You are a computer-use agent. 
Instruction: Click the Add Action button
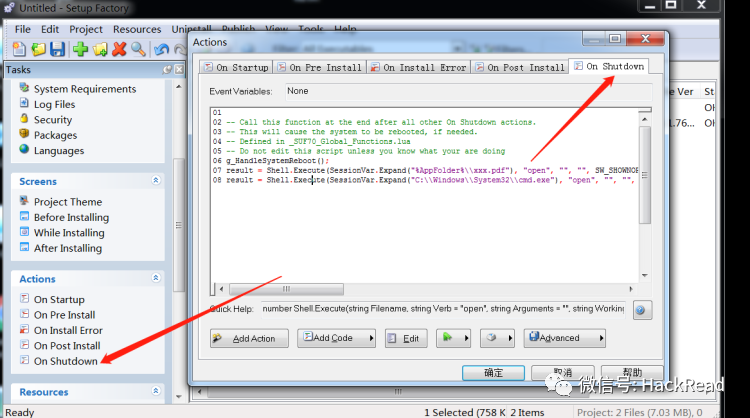point(249,338)
